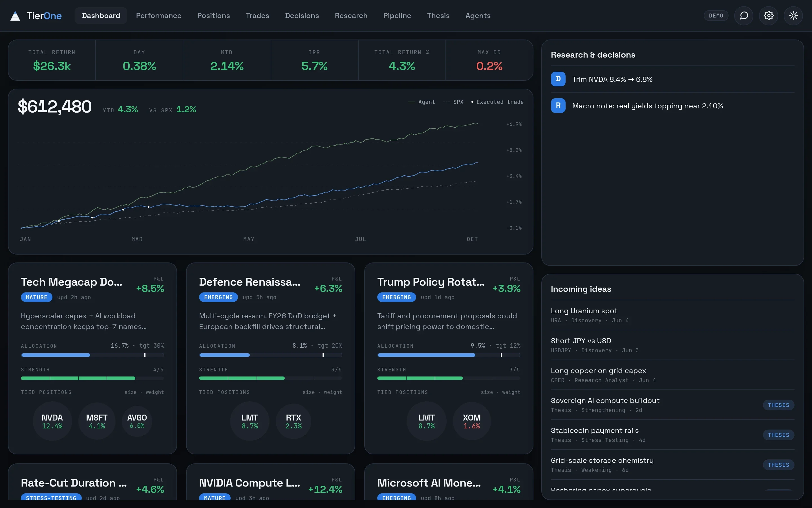Switch to the Pipeline tab
This screenshot has width=812, height=508.
pos(397,16)
